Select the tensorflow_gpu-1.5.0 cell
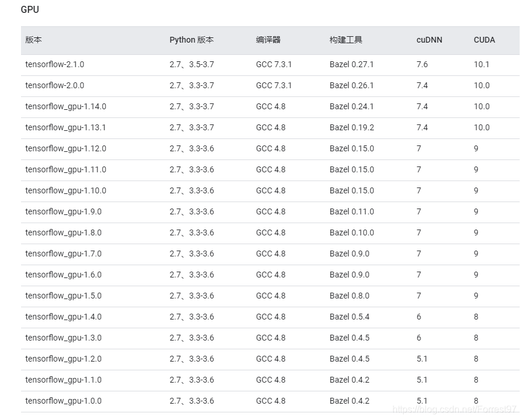This screenshot has height=420, width=522. pyautogui.click(x=63, y=296)
